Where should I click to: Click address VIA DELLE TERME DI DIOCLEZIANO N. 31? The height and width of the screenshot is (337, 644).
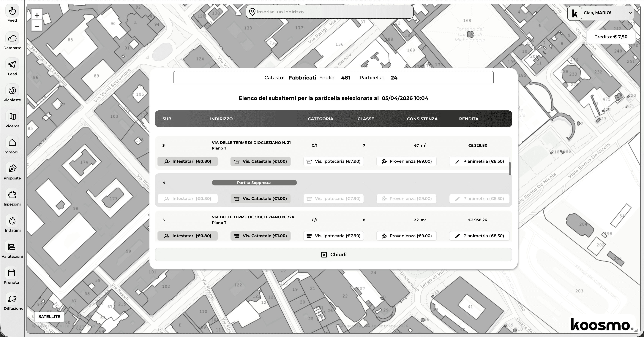pos(251,143)
